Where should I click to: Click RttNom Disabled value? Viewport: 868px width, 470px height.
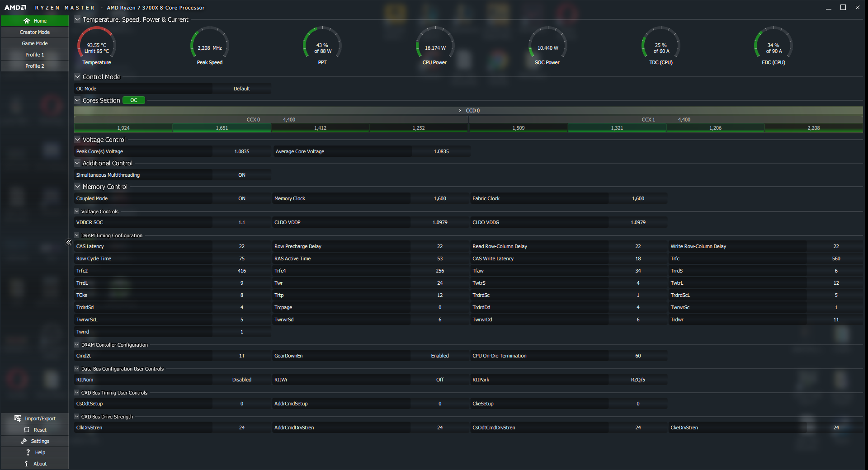[x=242, y=380]
